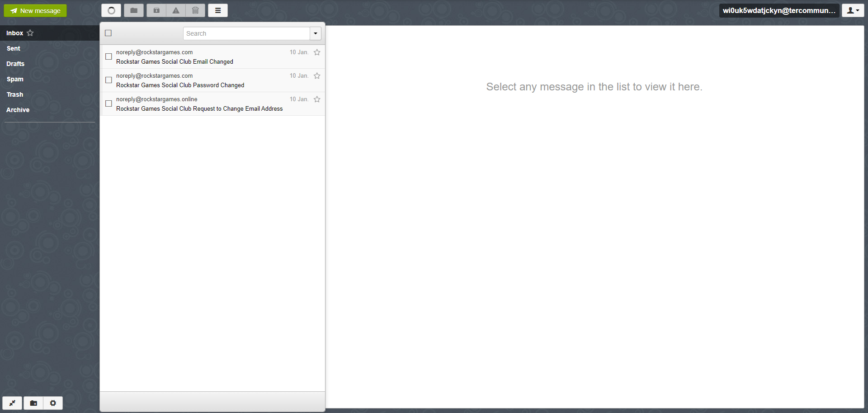
Task: Open the Archive folder
Action: click(50, 110)
